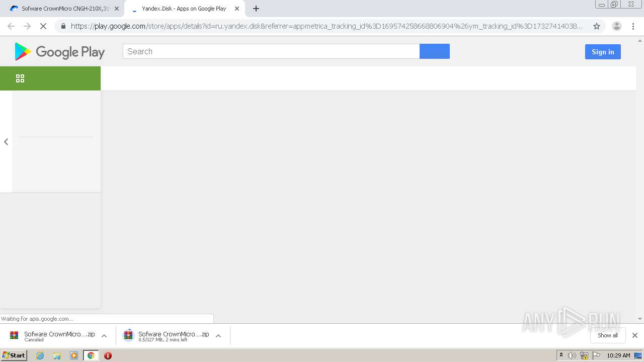
Task: Close the downloads bar
Action: (635, 335)
